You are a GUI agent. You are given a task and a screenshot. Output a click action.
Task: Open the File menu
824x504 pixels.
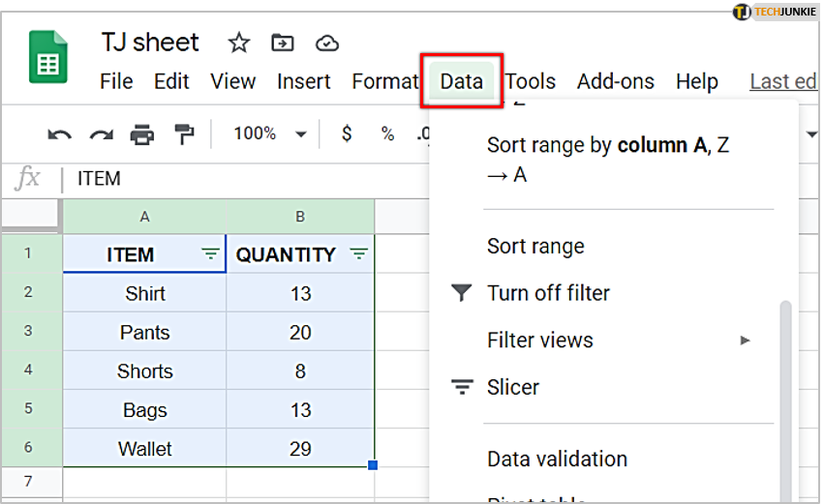(x=116, y=81)
